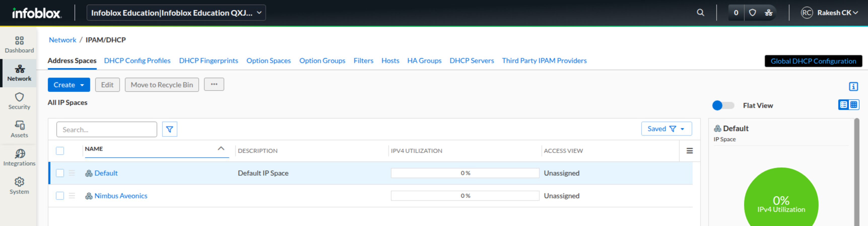Switch to Hosts tab
The image size is (868, 226).
click(390, 61)
